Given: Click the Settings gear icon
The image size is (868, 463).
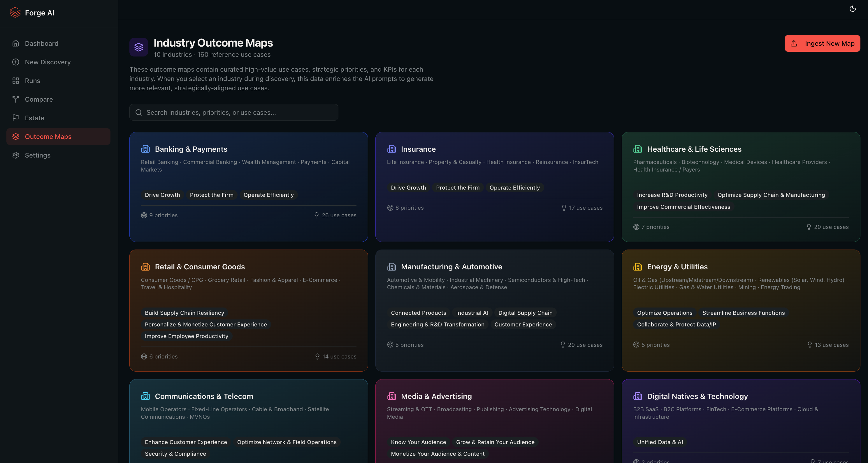Looking at the screenshot, I should pyautogui.click(x=15, y=155).
